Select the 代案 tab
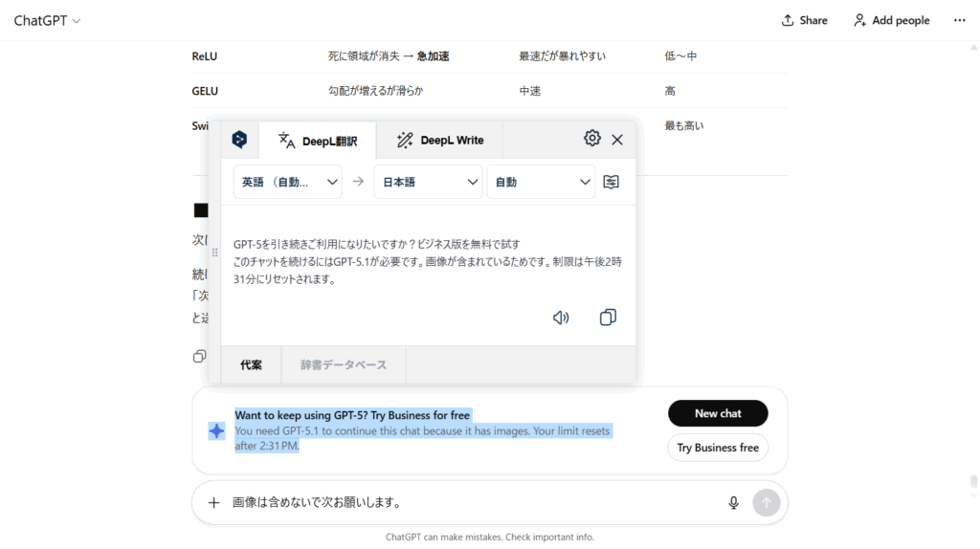980x549 pixels. [251, 364]
